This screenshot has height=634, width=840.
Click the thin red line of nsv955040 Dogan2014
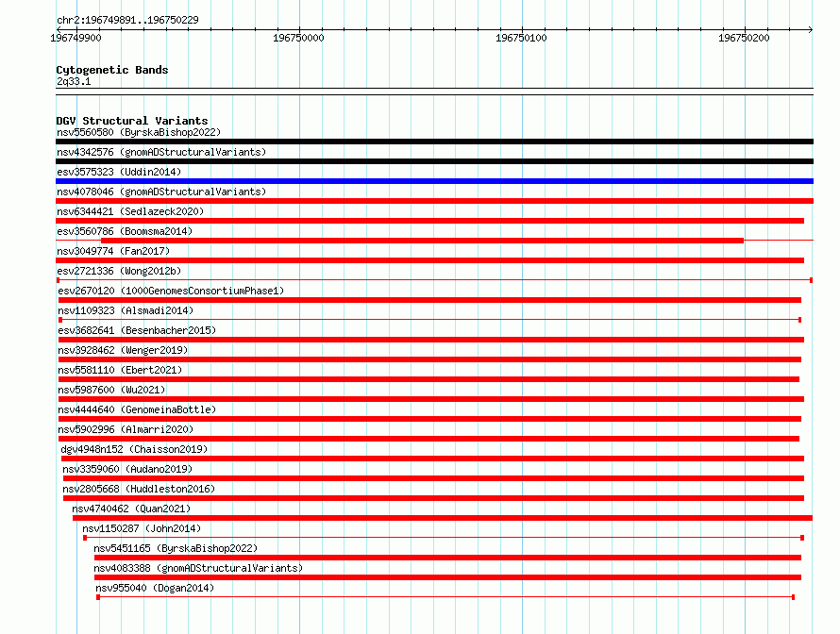(445, 597)
